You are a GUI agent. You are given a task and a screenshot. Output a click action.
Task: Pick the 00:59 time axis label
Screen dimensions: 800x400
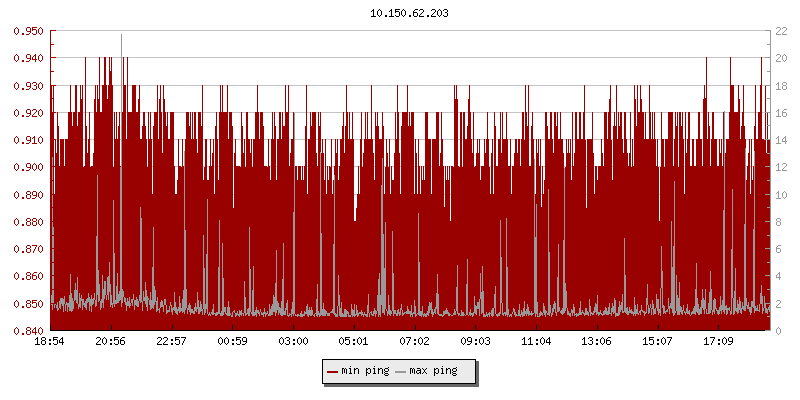click(232, 342)
